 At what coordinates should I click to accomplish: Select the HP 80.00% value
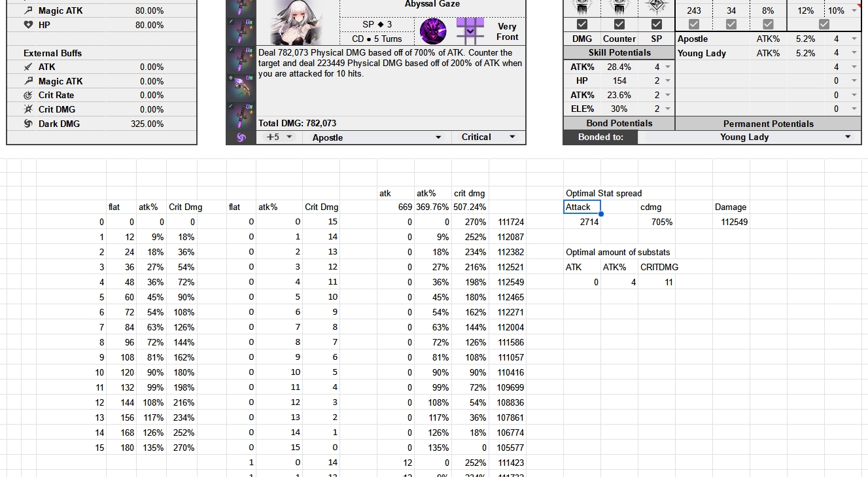point(150,25)
